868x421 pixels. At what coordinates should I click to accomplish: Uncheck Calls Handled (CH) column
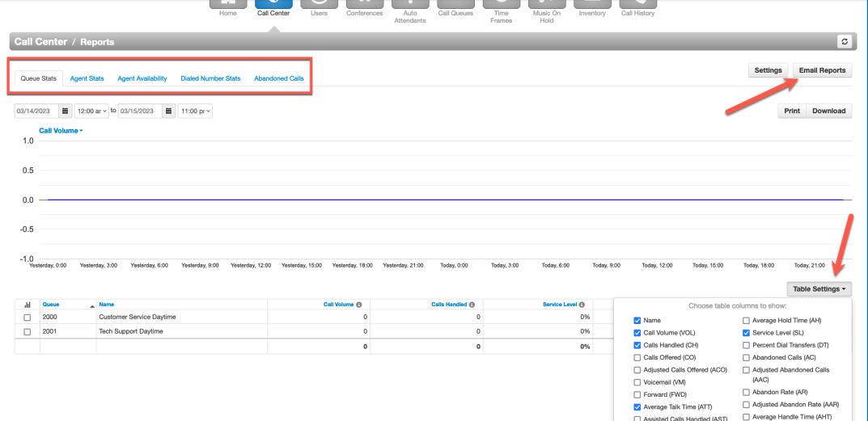pos(637,345)
